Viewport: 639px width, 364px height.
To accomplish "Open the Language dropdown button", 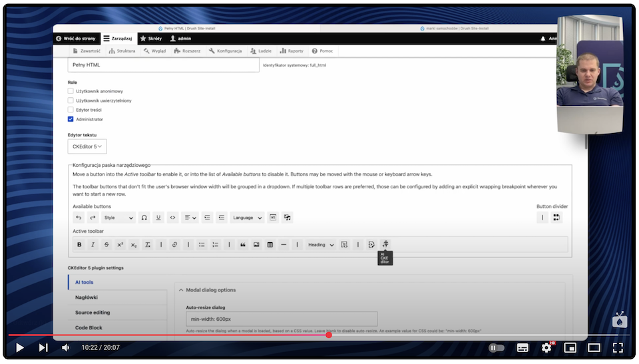I will point(248,218).
